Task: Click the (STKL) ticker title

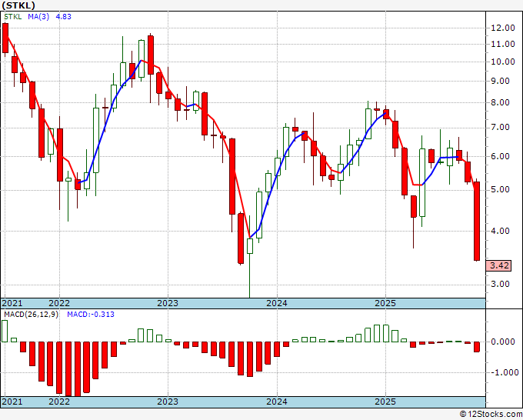Action: [x=18, y=5]
